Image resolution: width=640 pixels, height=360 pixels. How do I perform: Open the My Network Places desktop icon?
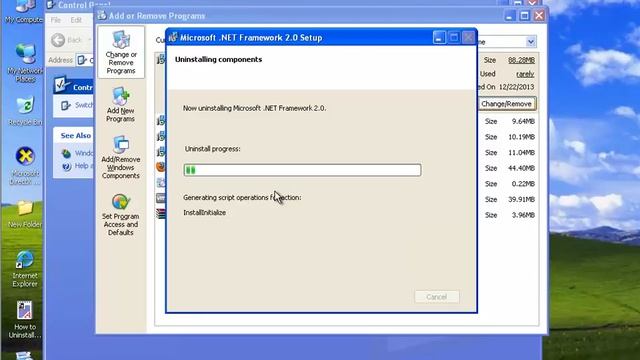click(x=25, y=62)
